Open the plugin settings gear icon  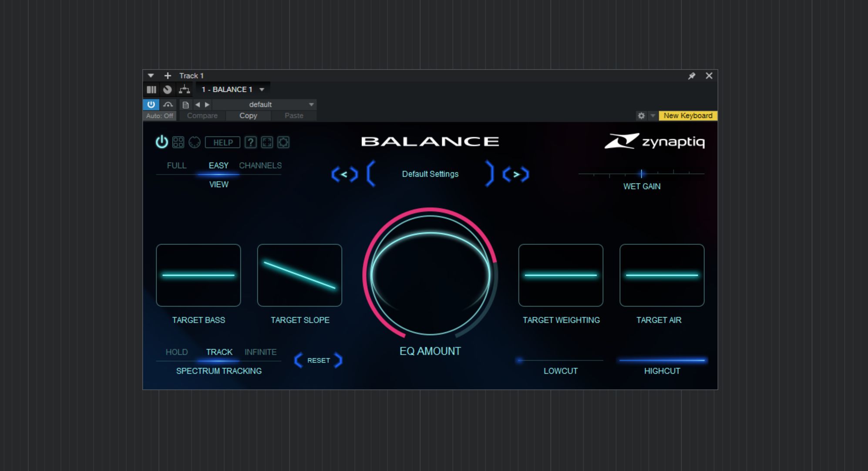point(284,142)
